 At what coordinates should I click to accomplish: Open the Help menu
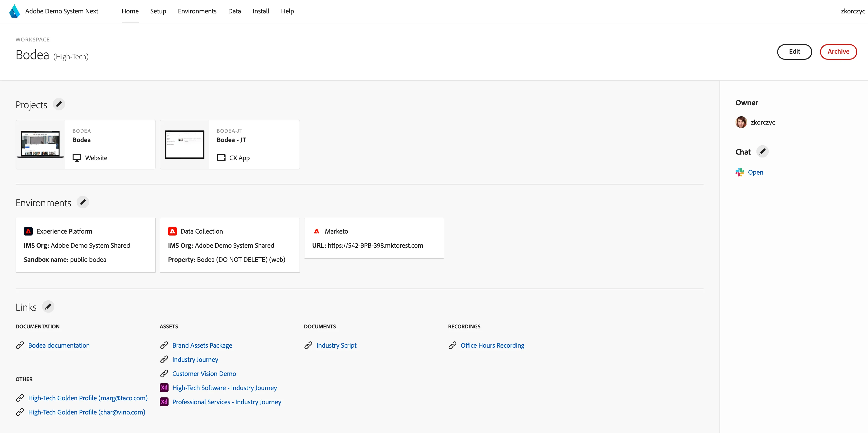(287, 11)
